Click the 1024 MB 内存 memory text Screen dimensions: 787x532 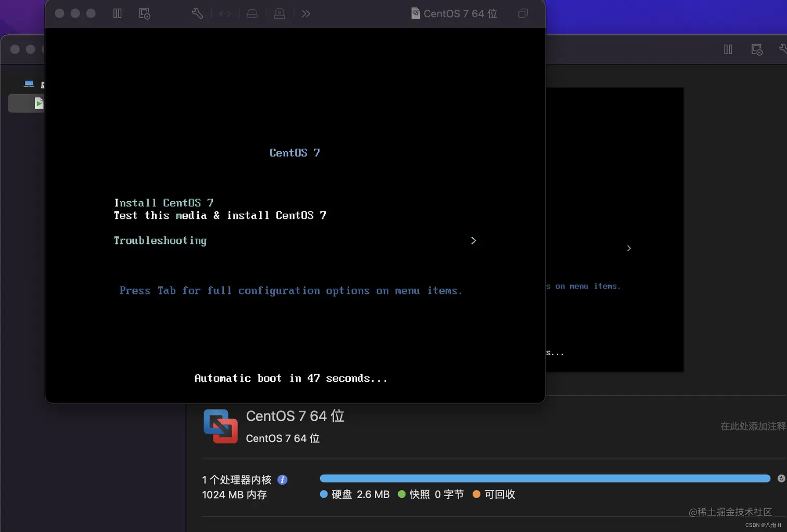tap(234, 495)
